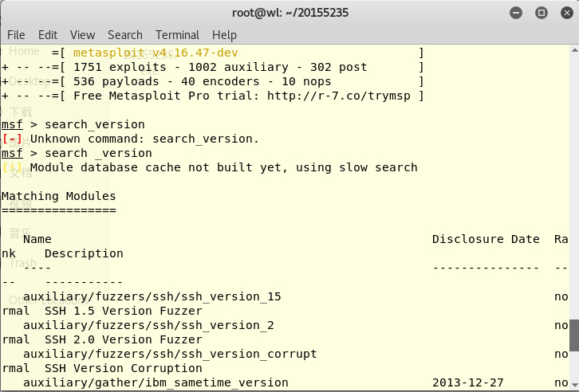The height and width of the screenshot is (392, 579).
Task: Click the ssh_version_corrupt module path
Action: pos(170,354)
